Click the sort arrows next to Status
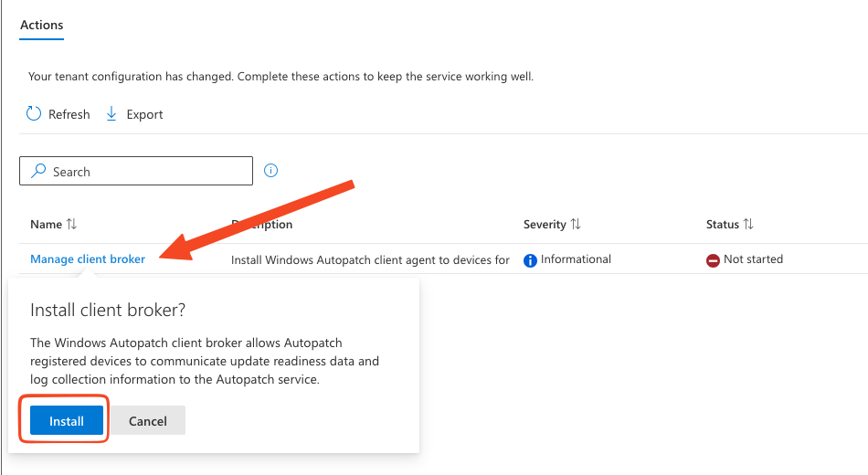Screen dimensions: 868x475 pos(748,225)
